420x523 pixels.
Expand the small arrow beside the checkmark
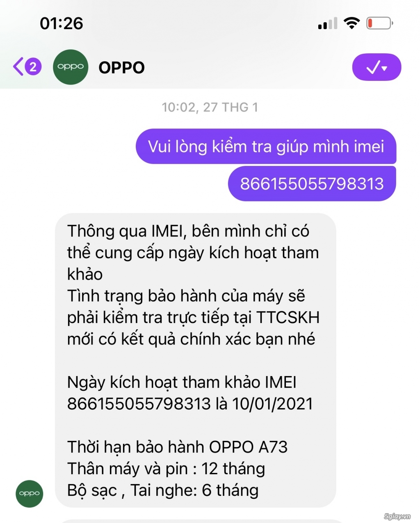point(385,68)
